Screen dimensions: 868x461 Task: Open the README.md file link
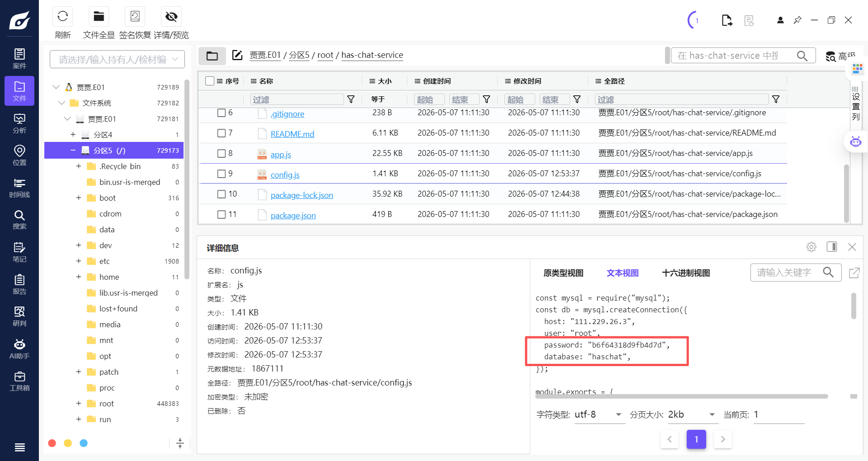click(292, 134)
